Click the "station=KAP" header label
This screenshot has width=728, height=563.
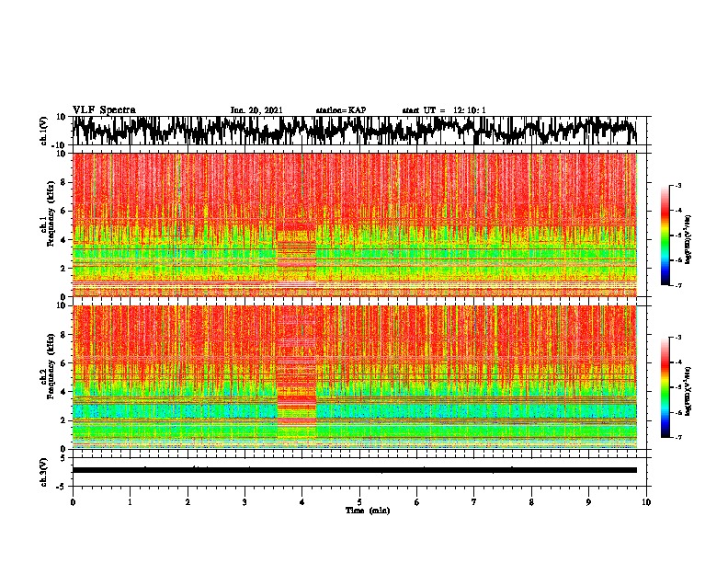click(x=341, y=110)
